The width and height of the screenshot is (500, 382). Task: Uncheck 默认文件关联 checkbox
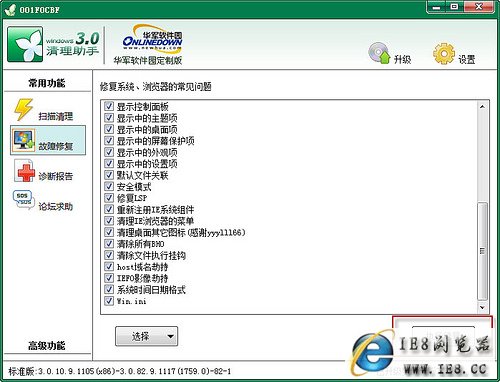coord(109,175)
